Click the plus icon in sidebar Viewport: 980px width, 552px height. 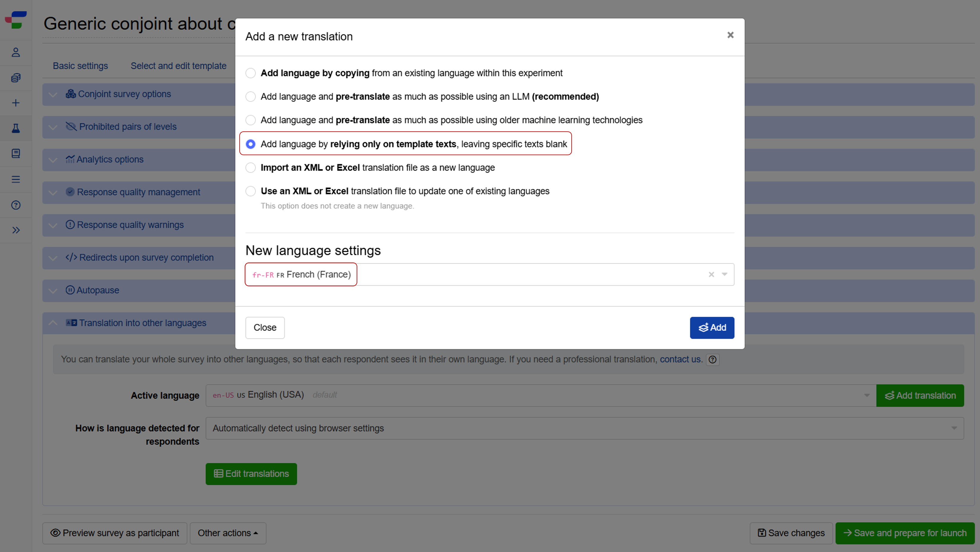pyautogui.click(x=16, y=103)
